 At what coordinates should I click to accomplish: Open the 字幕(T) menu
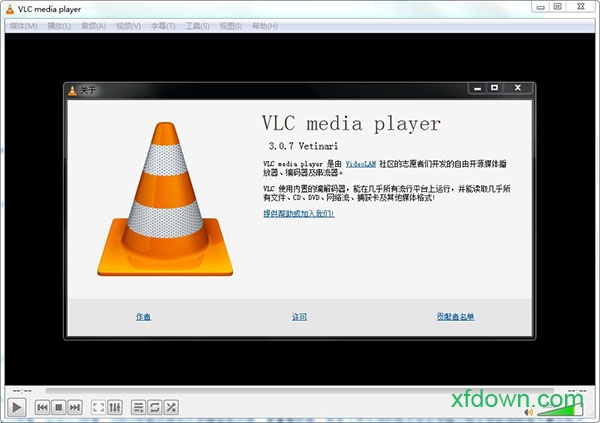pyautogui.click(x=163, y=26)
